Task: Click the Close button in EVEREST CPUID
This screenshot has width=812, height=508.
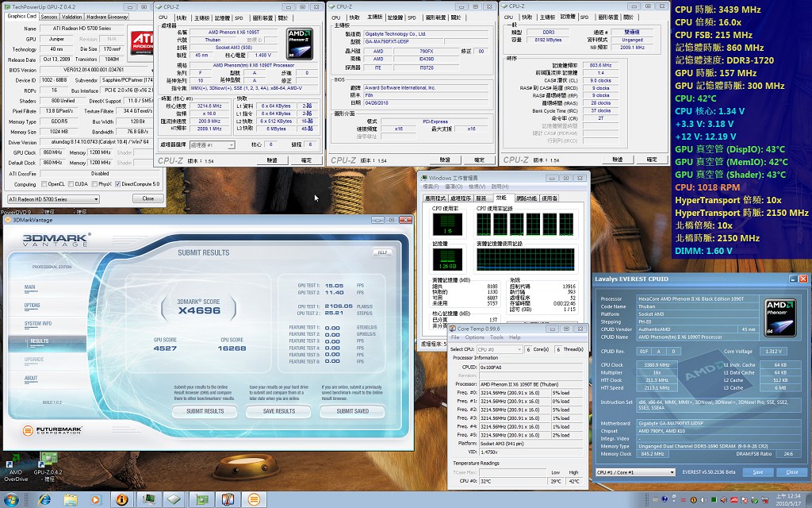Action: click(792, 472)
